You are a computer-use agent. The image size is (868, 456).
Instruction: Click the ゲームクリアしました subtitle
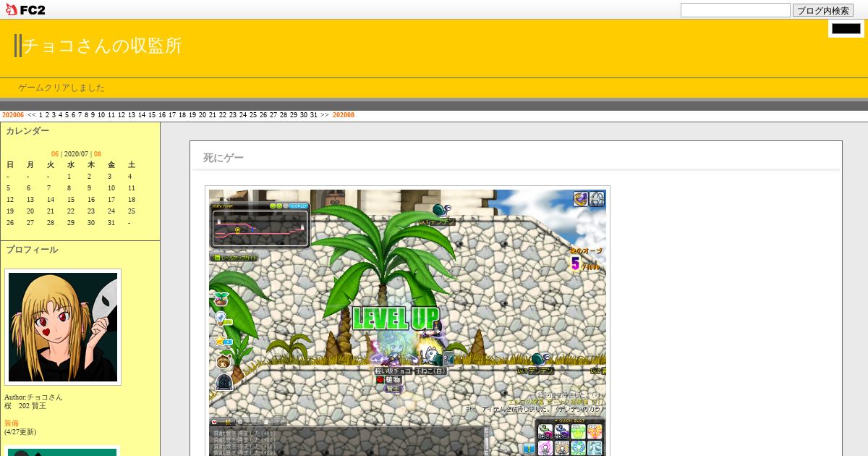[x=61, y=88]
